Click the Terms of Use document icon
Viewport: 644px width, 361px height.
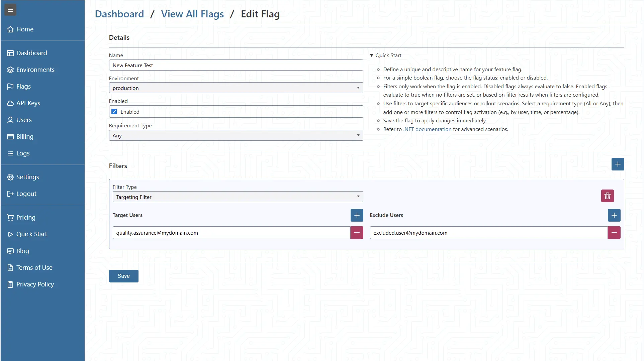(x=10, y=268)
